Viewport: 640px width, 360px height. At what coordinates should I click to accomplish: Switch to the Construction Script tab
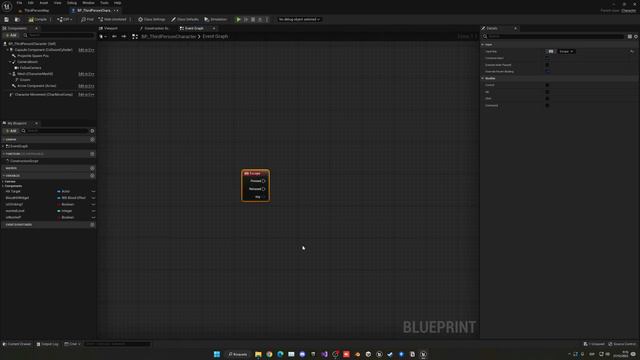155,28
